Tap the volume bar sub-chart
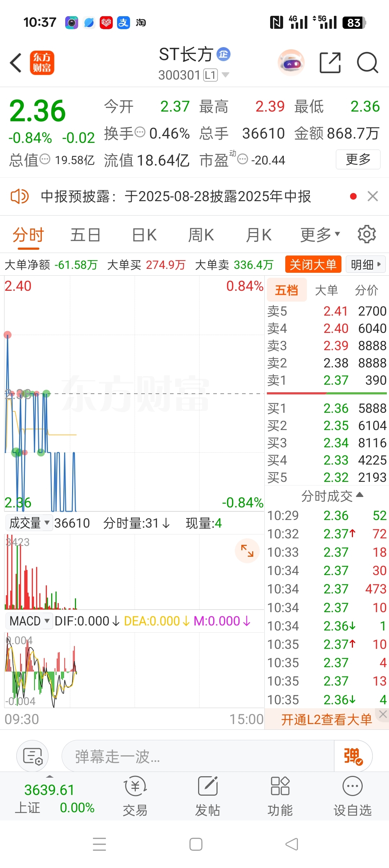 coord(134,572)
